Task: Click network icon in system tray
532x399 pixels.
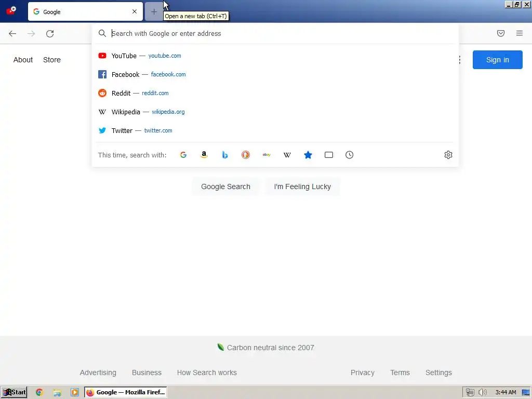Action: click(x=470, y=393)
